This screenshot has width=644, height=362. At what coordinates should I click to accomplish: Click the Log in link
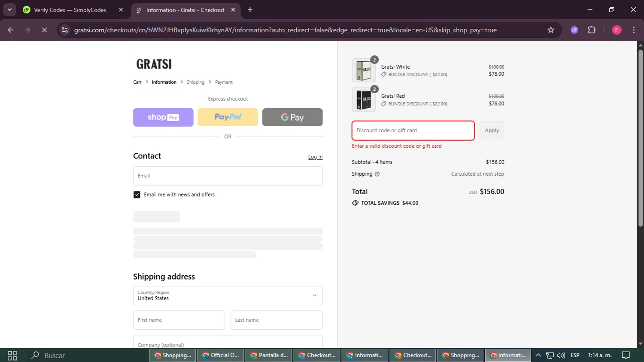[x=315, y=157]
